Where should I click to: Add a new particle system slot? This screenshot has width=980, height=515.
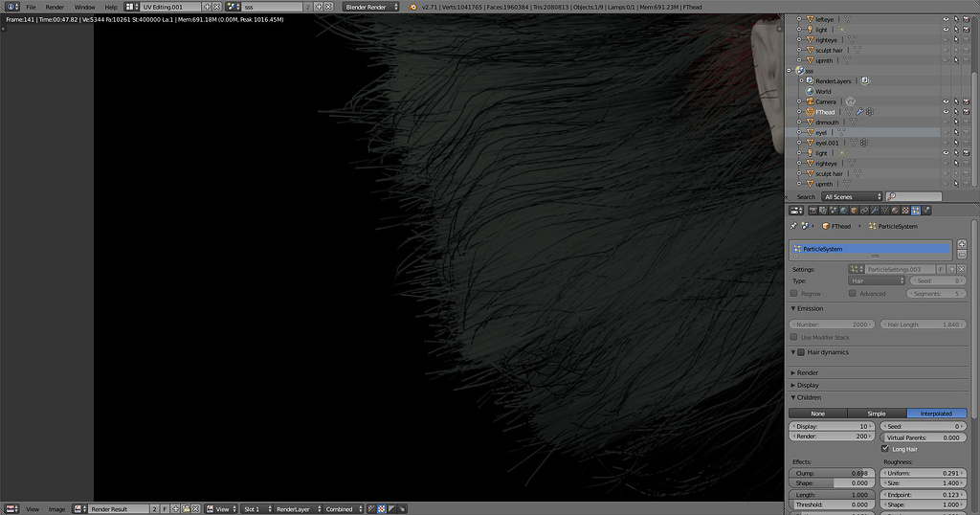(962, 244)
